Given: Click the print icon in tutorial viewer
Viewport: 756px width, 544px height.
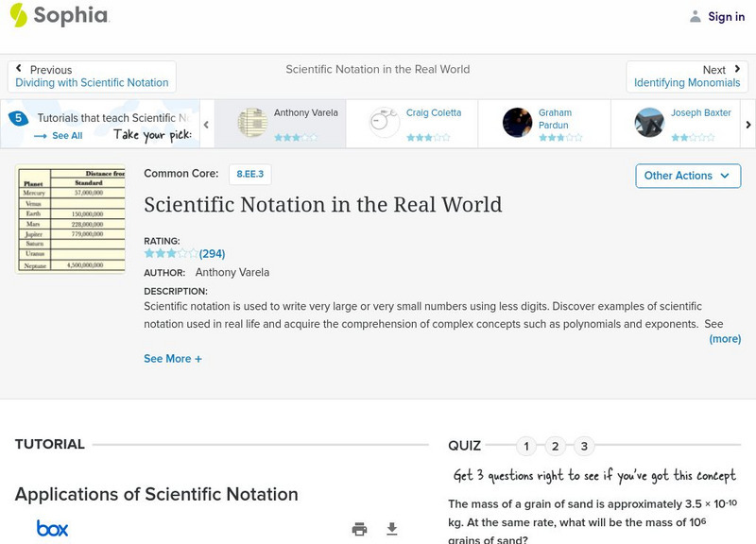Looking at the screenshot, I should click(359, 529).
